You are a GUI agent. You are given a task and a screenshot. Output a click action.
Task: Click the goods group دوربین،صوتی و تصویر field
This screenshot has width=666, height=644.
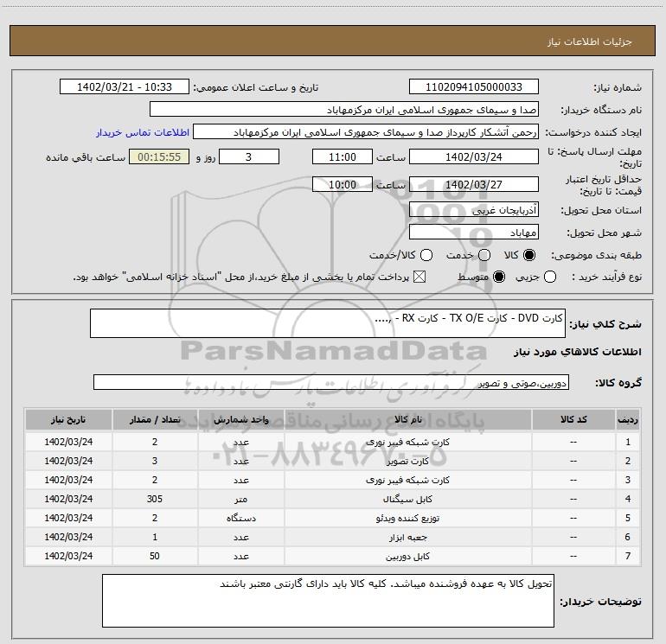click(x=331, y=382)
